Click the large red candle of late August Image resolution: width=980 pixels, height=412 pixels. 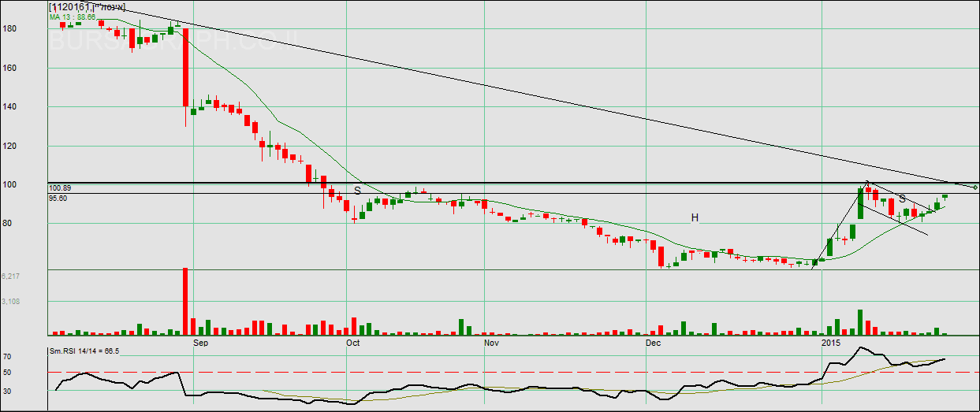(185, 68)
